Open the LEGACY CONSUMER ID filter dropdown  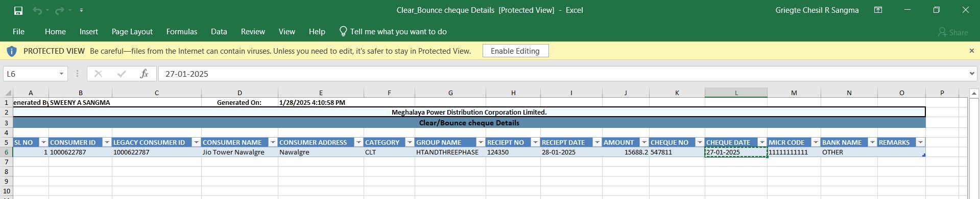pyautogui.click(x=196, y=142)
